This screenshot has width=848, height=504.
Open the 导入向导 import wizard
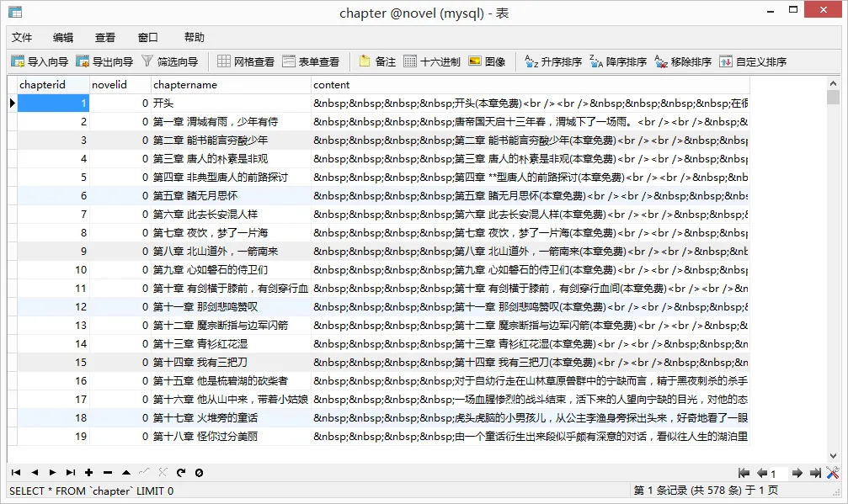[x=40, y=61]
